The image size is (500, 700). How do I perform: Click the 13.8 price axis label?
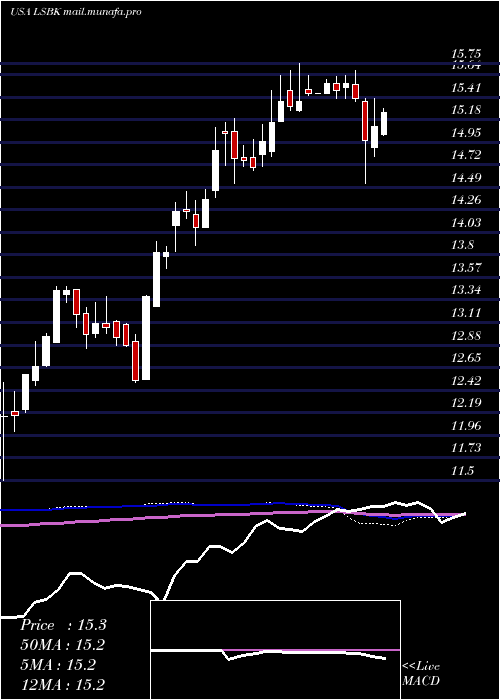pyautogui.click(x=462, y=245)
